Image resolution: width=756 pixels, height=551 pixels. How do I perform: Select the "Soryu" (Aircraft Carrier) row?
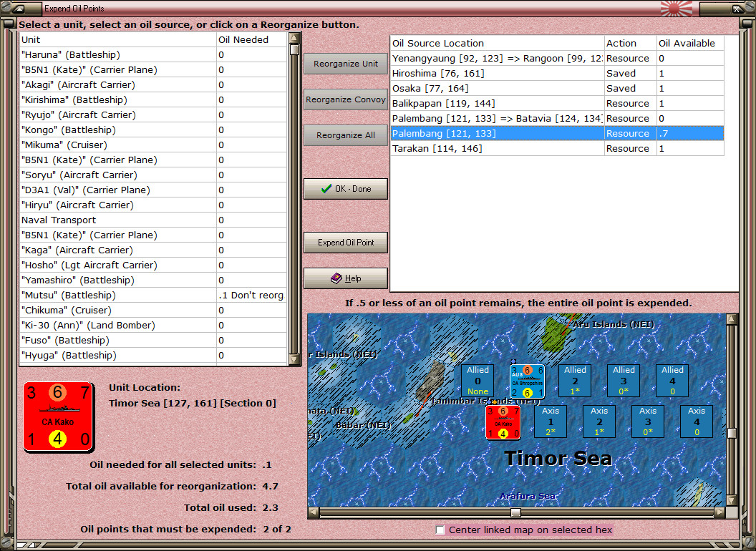[153, 175]
